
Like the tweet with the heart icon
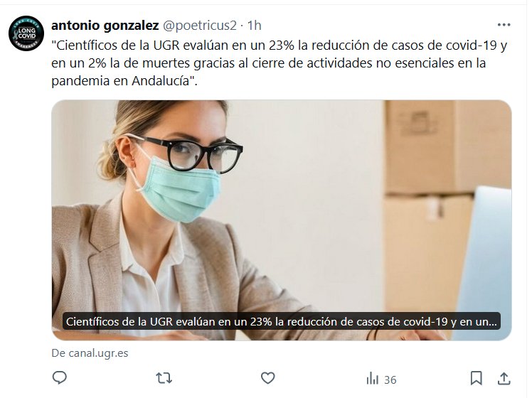point(267,377)
